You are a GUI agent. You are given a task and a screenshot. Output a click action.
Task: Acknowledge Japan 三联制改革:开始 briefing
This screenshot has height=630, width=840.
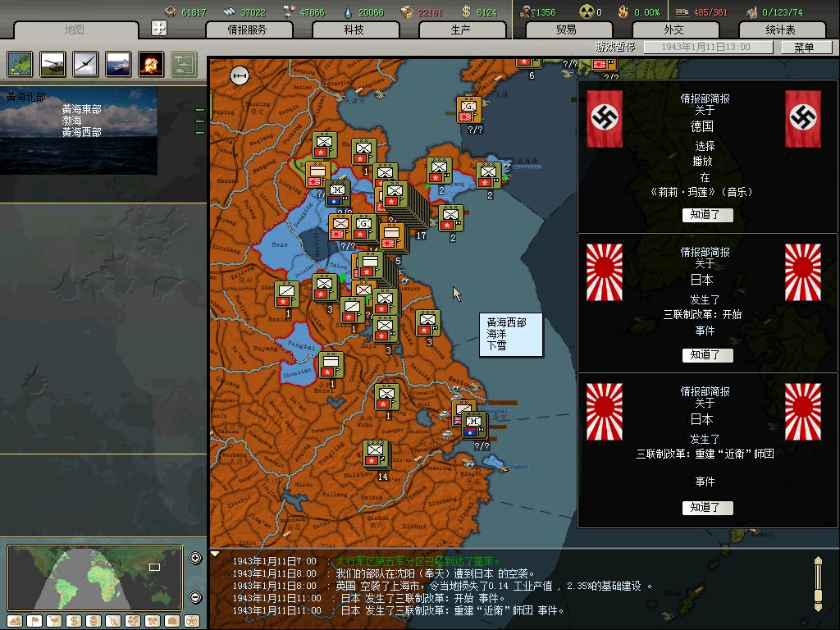pyautogui.click(x=707, y=354)
